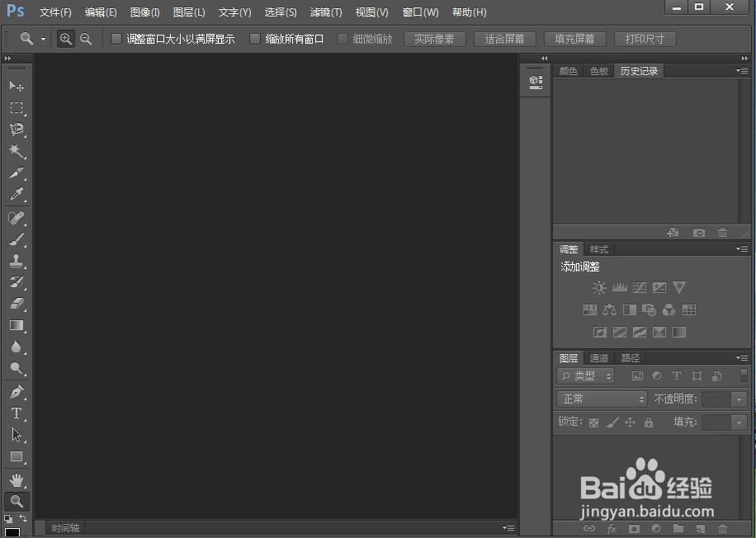The image size is (756, 538).
Task: Click the 适合屏幕 button
Action: click(505, 39)
